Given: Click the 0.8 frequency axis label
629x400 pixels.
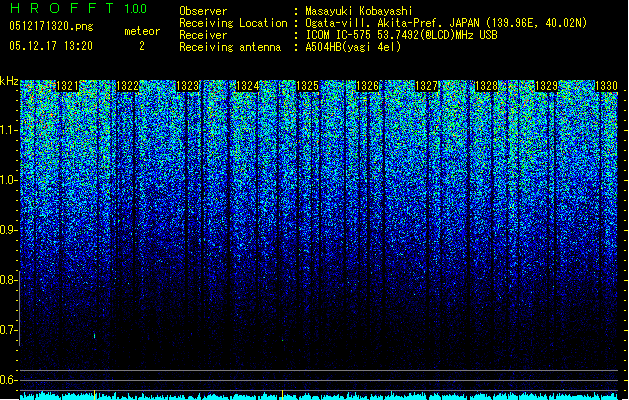Looking at the screenshot, I should [9, 280].
